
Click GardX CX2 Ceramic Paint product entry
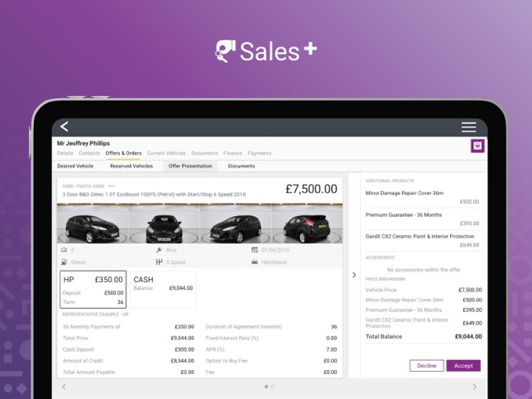(x=423, y=240)
